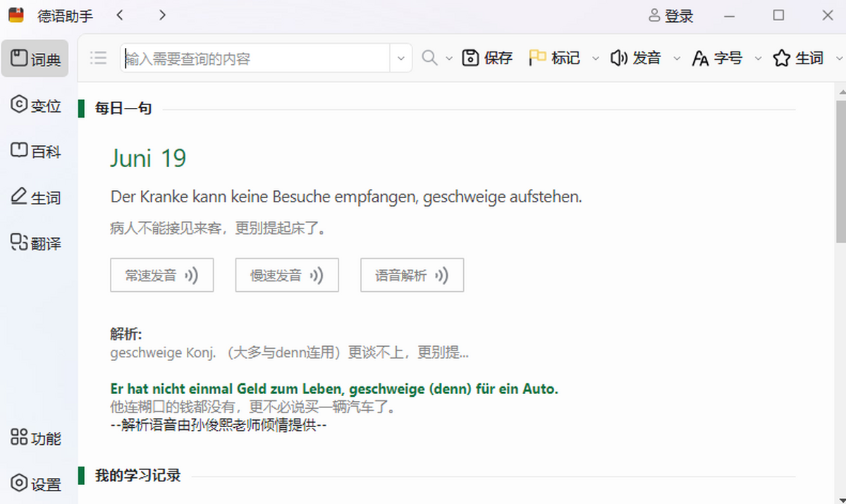Select the 变位 verb conjugation tool

36,105
